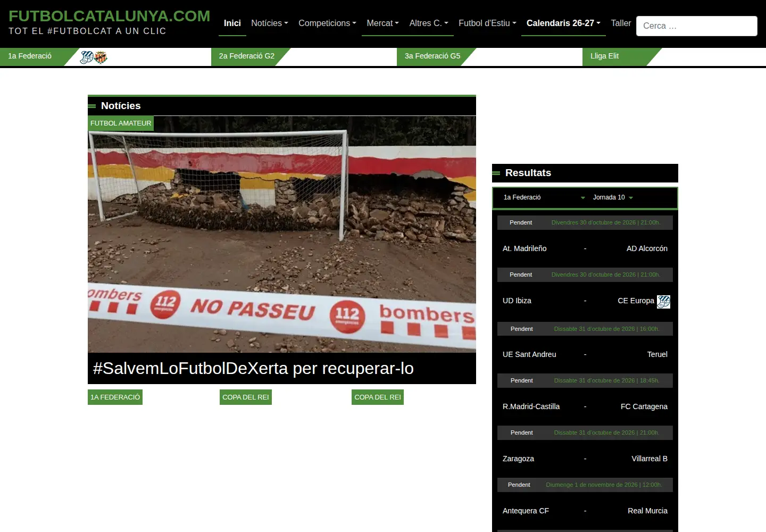Click the Diumenge 1 de novembre match date
This screenshot has width=766, height=532.
[x=604, y=485]
